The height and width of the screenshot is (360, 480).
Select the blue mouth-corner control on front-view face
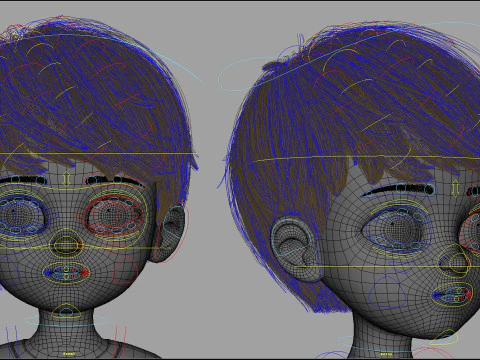tap(48, 273)
